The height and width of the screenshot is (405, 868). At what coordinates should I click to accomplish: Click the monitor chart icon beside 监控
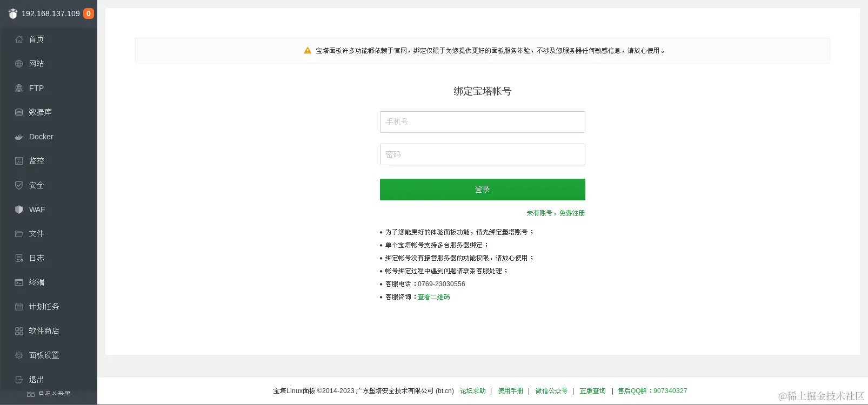[19, 161]
